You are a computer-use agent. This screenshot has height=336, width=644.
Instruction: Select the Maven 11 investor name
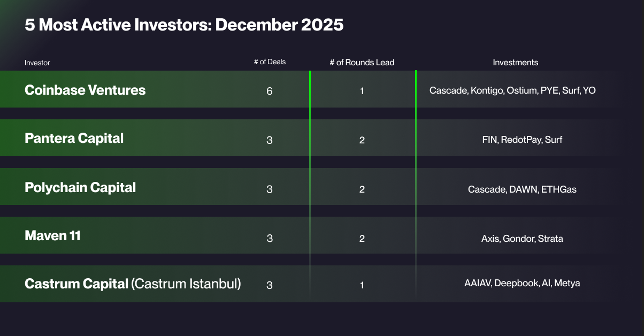52,236
